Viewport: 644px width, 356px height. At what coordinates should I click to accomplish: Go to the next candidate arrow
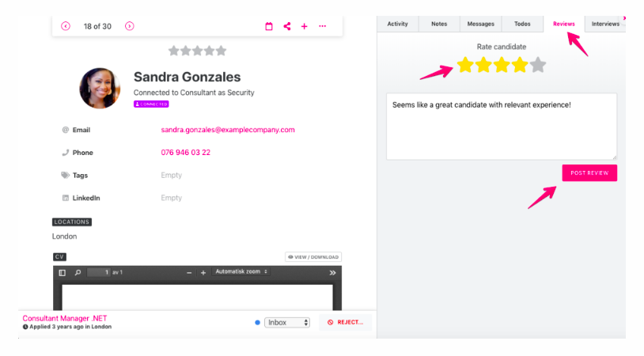(x=130, y=26)
